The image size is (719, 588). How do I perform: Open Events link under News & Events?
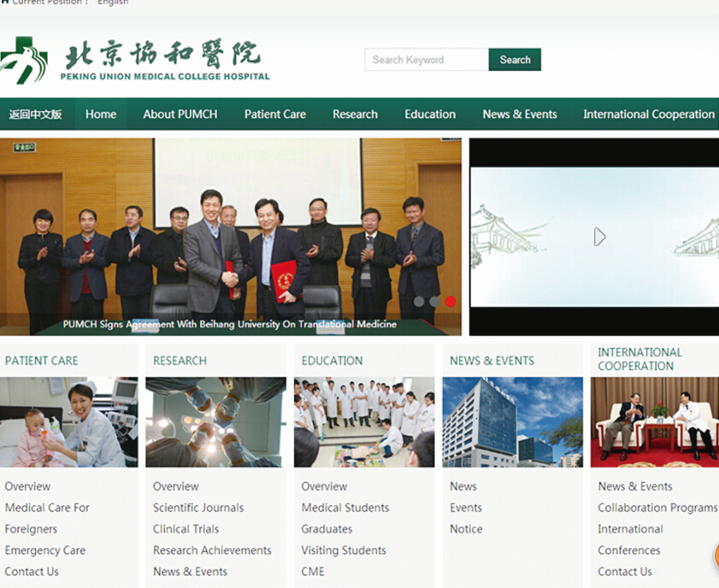466,508
